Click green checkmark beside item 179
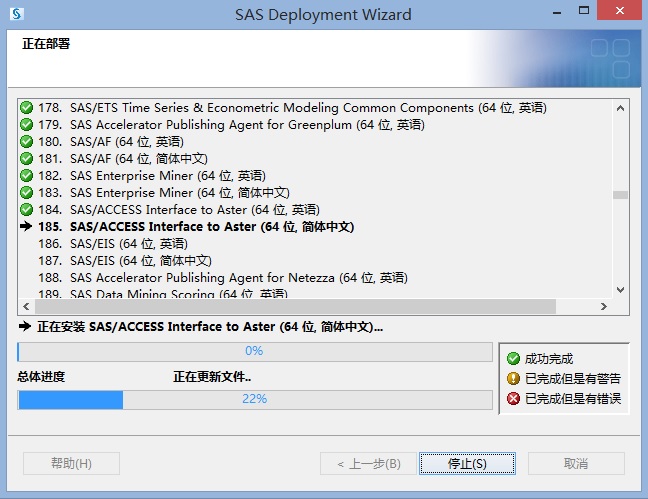The image size is (648, 499). (26, 124)
